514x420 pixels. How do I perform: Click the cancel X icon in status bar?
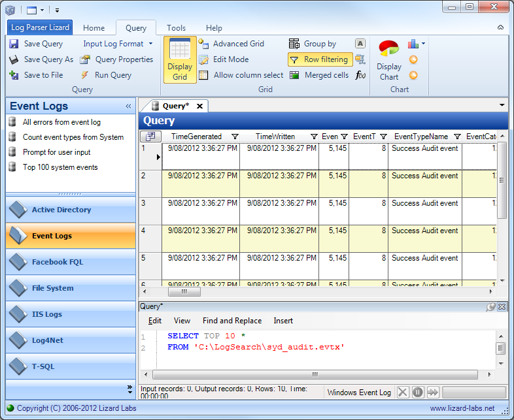(403, 392)
